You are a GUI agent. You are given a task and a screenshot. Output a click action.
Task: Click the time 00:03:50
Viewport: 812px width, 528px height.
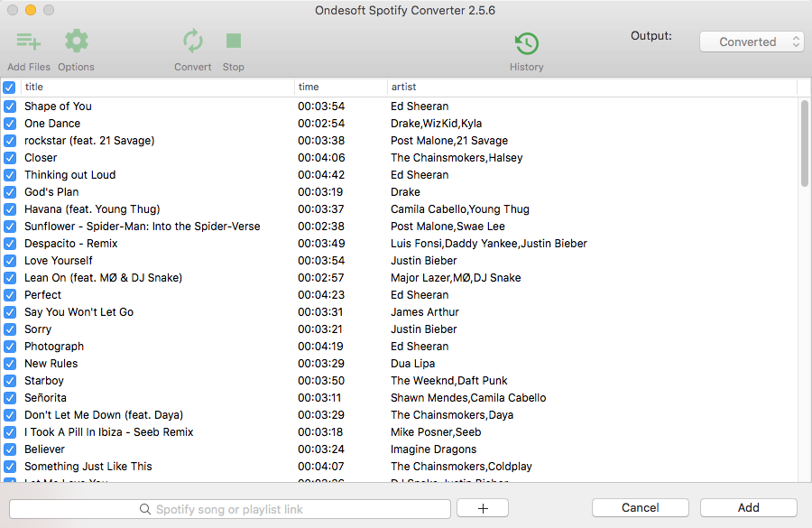coord(321,381)
